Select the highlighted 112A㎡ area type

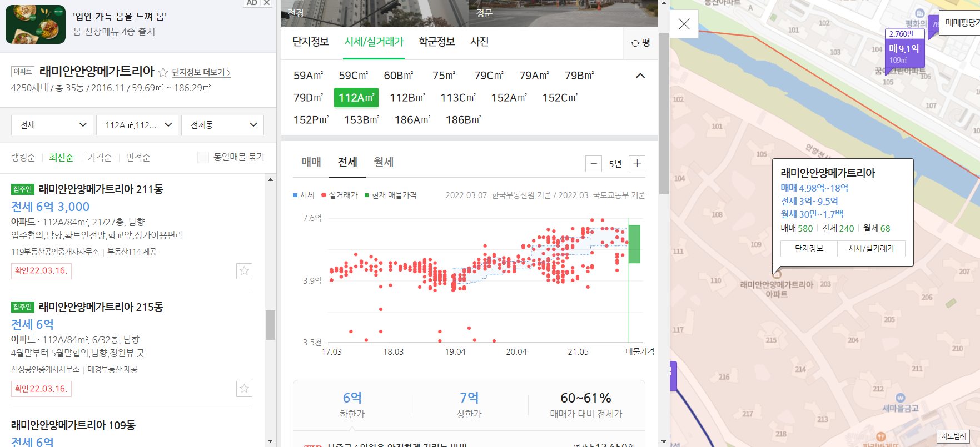356,98
